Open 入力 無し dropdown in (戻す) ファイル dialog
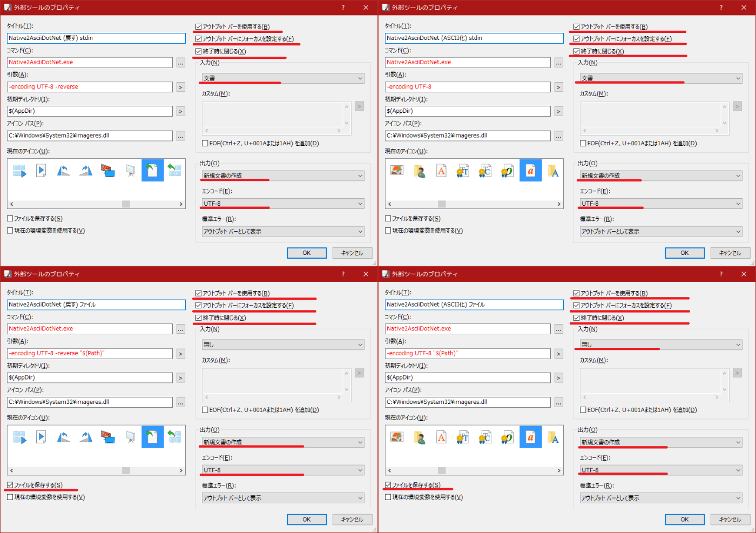Image resolution: width=756 pixels, height=533 pixels. [283, 345]
